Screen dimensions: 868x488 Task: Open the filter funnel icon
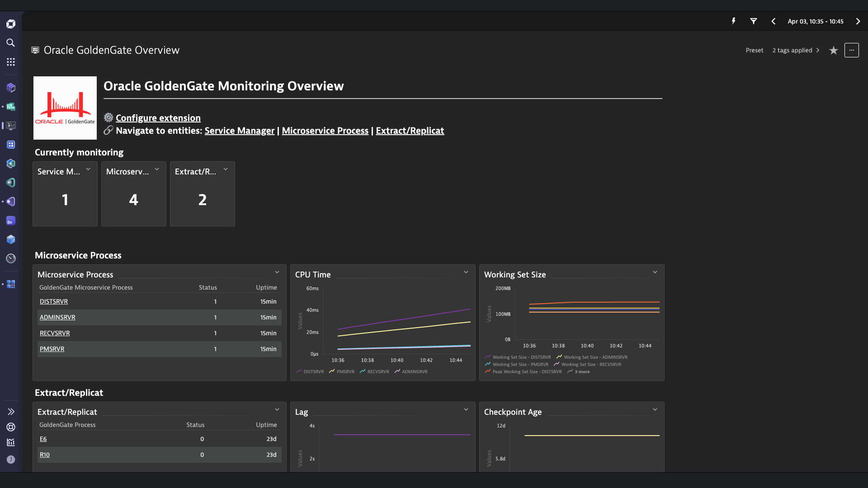point(754,21)
